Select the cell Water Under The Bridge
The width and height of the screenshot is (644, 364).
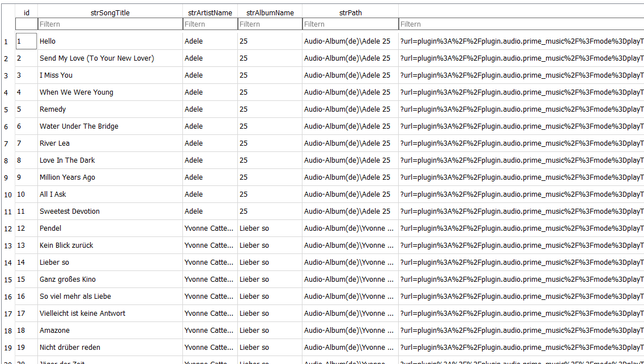click(x=110, y=126)
